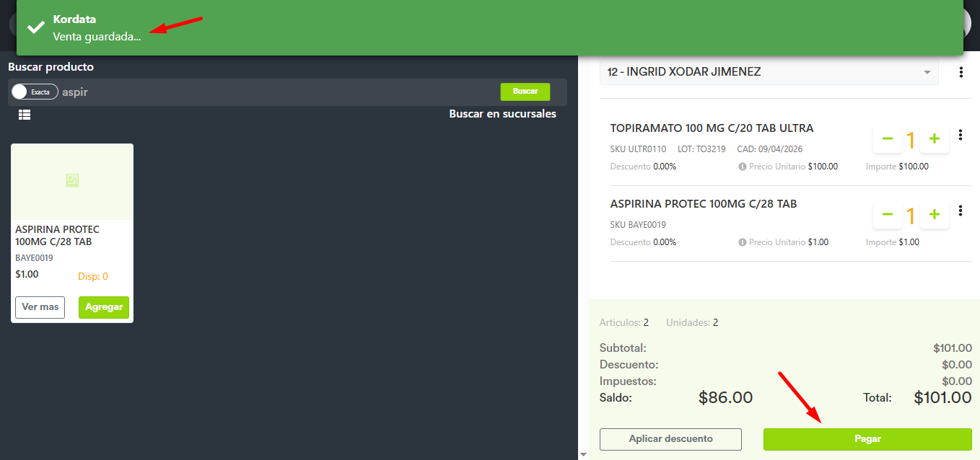Click the ASPIRINA PROTEC product image placeholder
This screenshot has height=460, width=980.
(72, 181)
